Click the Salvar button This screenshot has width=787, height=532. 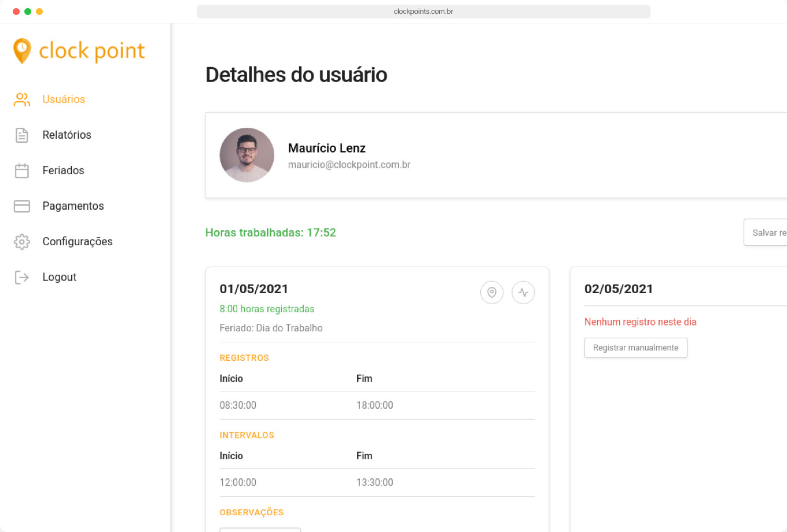point(765,232)
